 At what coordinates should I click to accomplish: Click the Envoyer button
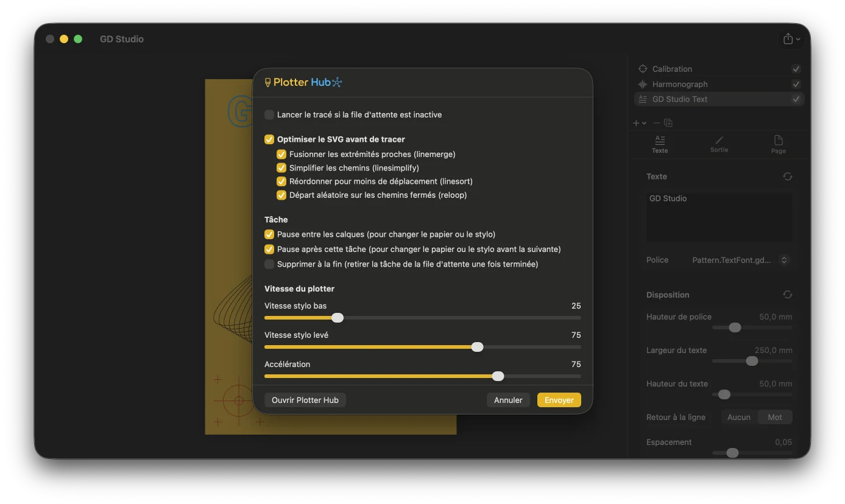(x=559, y=400)
